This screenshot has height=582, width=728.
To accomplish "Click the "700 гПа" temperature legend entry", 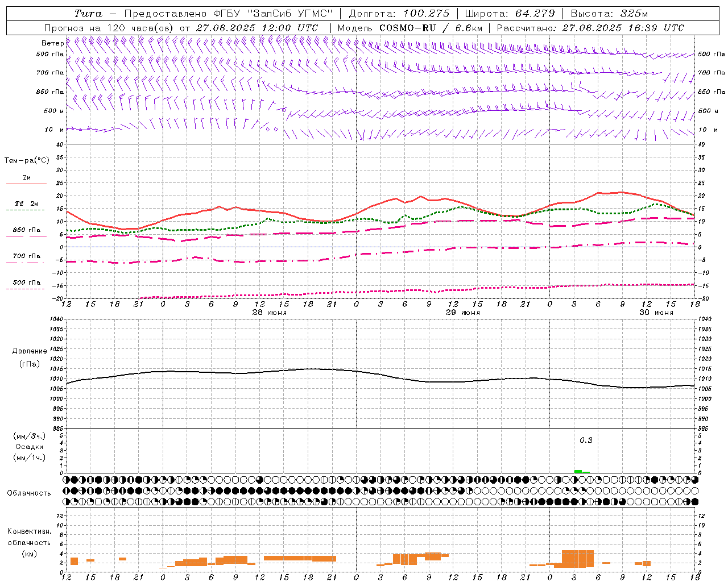I will (27, 256).
